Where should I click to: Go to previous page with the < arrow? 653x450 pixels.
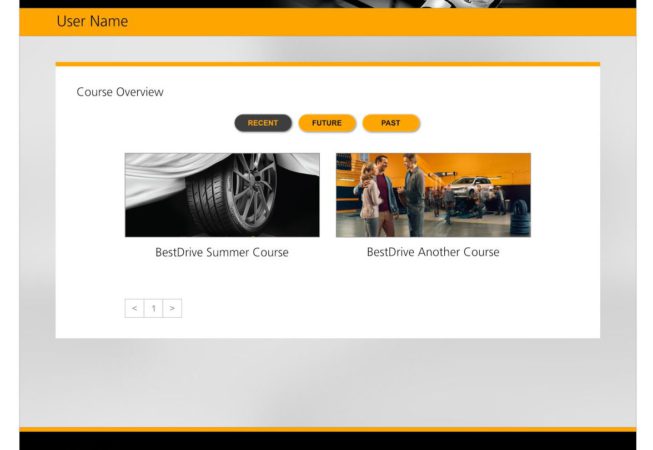coord(134,308)
